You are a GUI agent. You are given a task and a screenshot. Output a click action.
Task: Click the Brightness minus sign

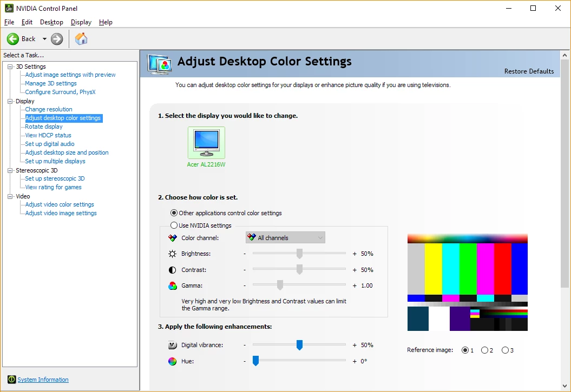(x=245, y=254)
